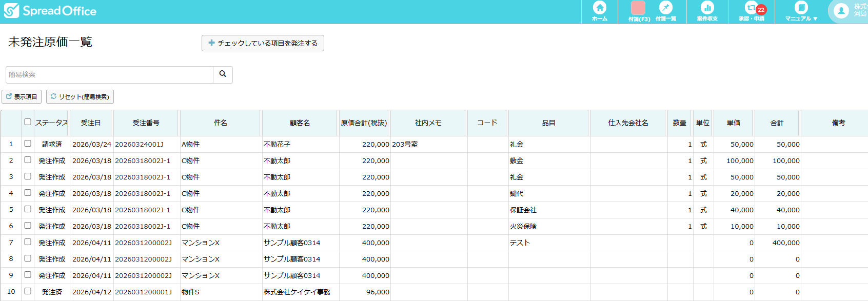This screenshot has height=301, width=868.
Task: Check the row 10 発注済 checkbox
Action: point(28,291)
